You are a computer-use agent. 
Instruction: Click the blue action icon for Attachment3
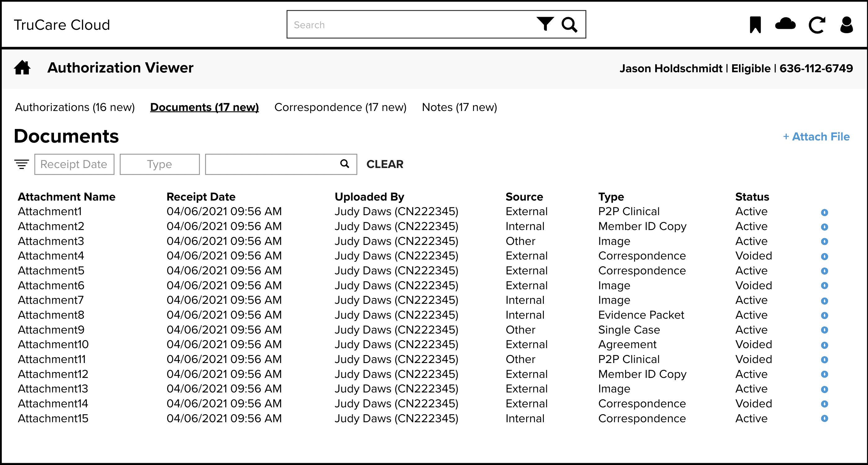pos(824,241)
